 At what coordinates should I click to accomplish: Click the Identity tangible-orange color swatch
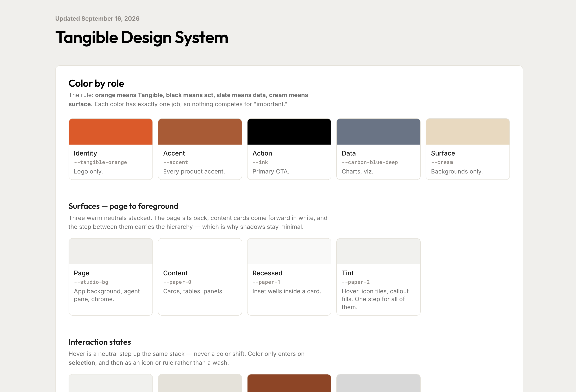pos(111,132)
